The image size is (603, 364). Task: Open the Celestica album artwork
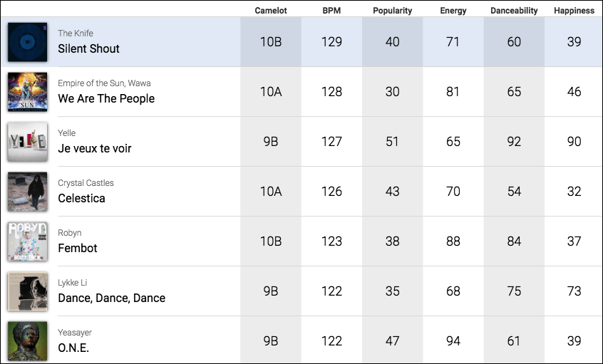[28, 192]
